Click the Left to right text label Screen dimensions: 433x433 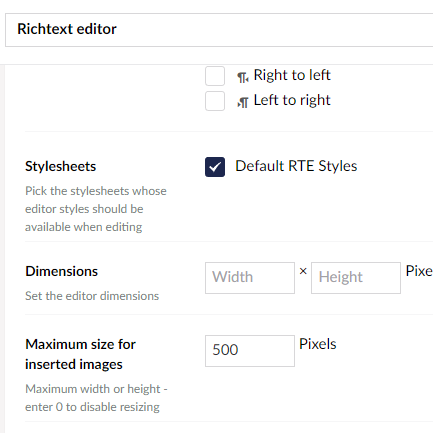(292, 100)
